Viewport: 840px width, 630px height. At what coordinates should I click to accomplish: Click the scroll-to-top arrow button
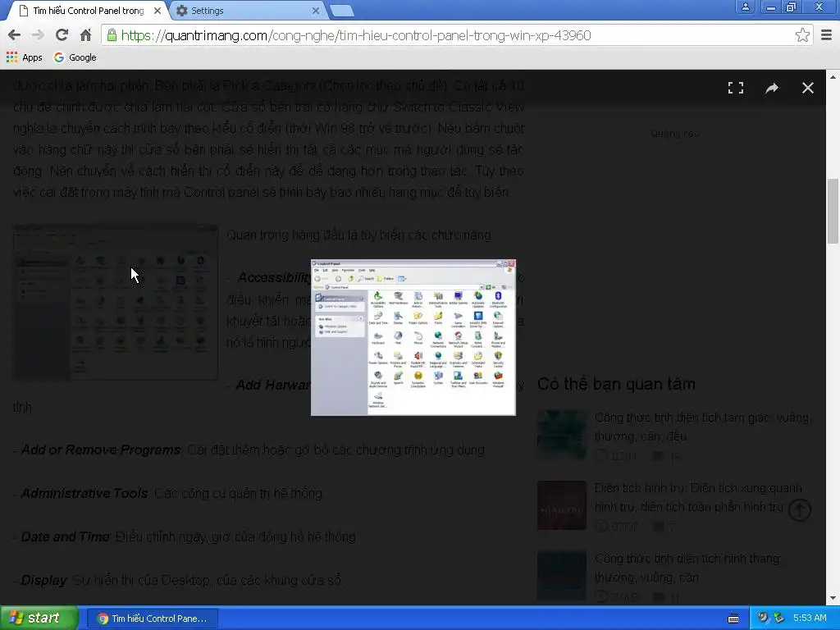click(799, 510)
